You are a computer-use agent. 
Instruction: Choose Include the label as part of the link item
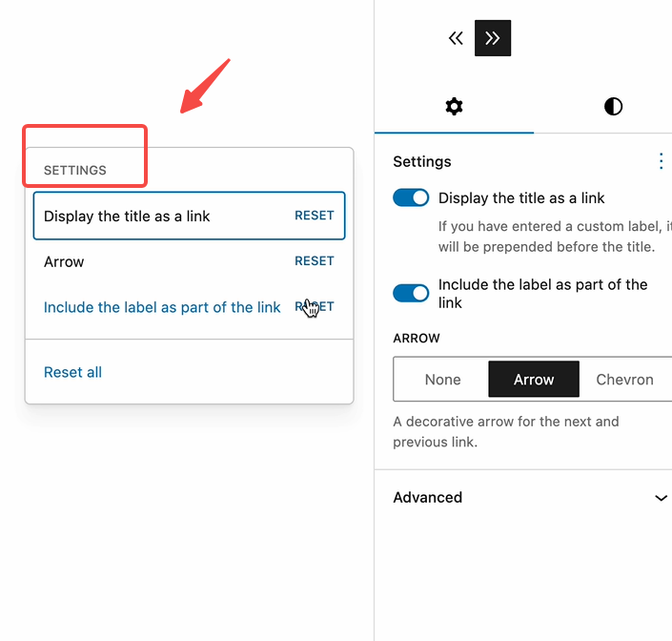pos(162,307)
